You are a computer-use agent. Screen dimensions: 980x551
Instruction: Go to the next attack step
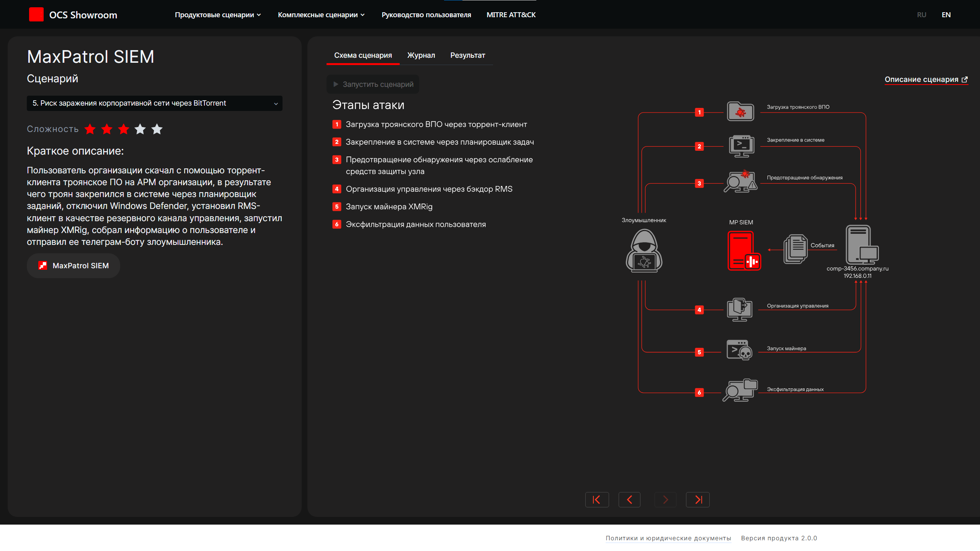[x=665, y=500]
